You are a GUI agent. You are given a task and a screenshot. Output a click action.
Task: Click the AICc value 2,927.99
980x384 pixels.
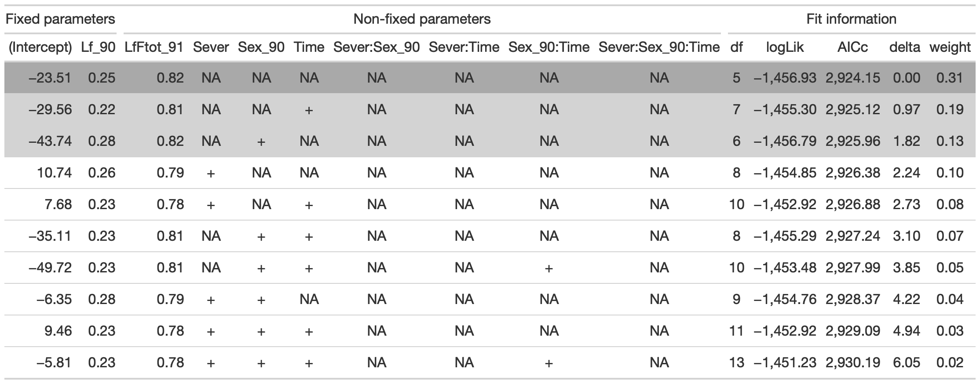click(x=852, y=268)
